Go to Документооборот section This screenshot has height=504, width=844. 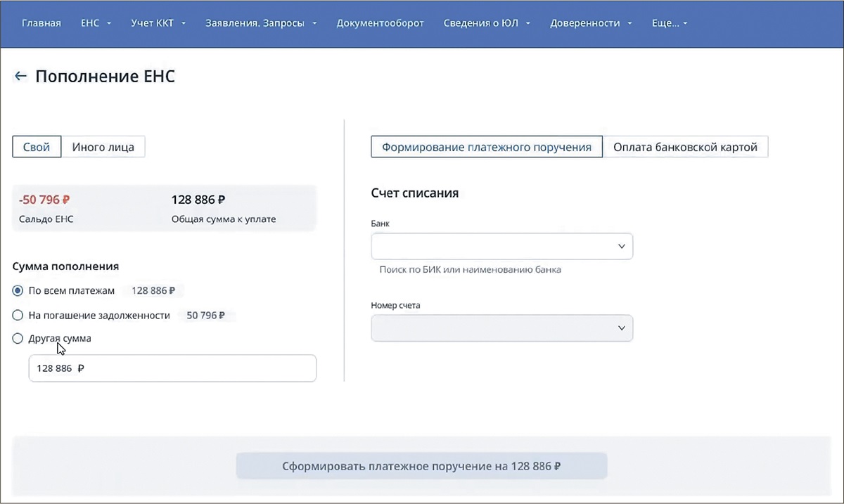(380, 23)
